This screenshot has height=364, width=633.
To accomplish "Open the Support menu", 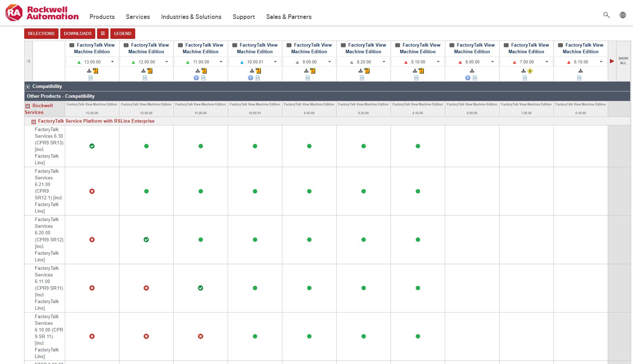I will [244, 17].
